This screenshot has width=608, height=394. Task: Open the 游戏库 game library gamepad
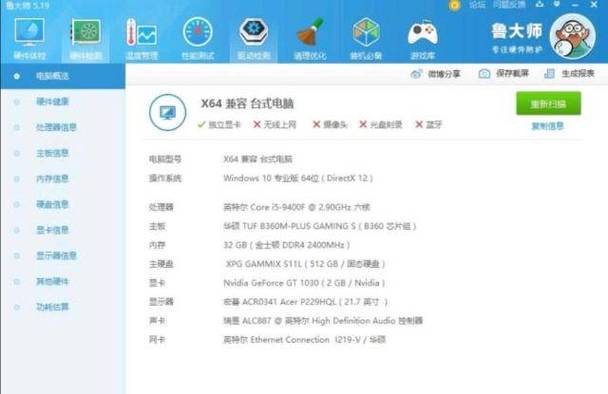[x=422, y=39]
